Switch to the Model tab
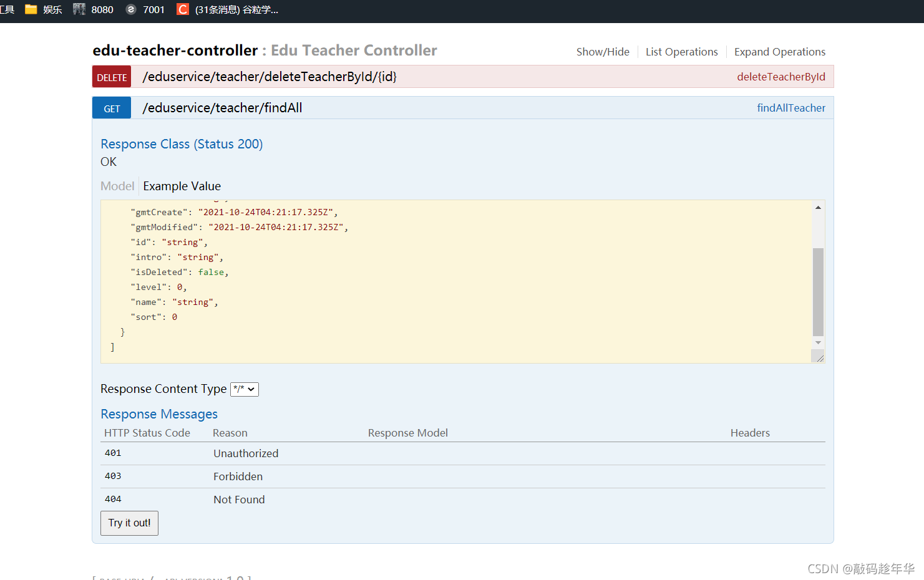Viewport: 924px width, 580px height. coord(117,186)
